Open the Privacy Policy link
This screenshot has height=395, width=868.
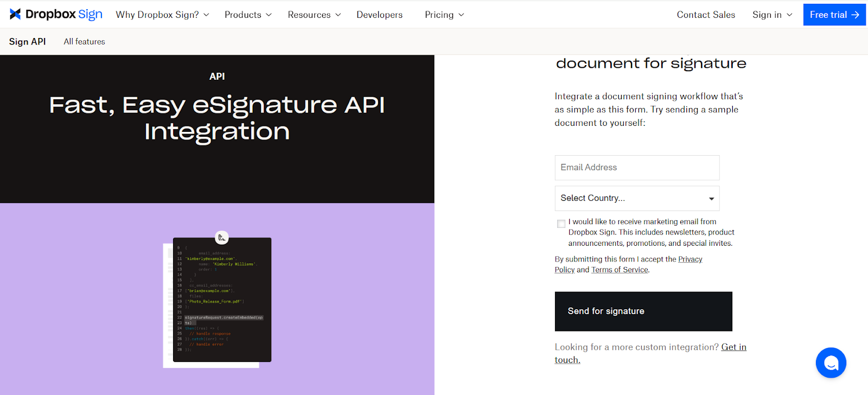(x=690, y=259)
